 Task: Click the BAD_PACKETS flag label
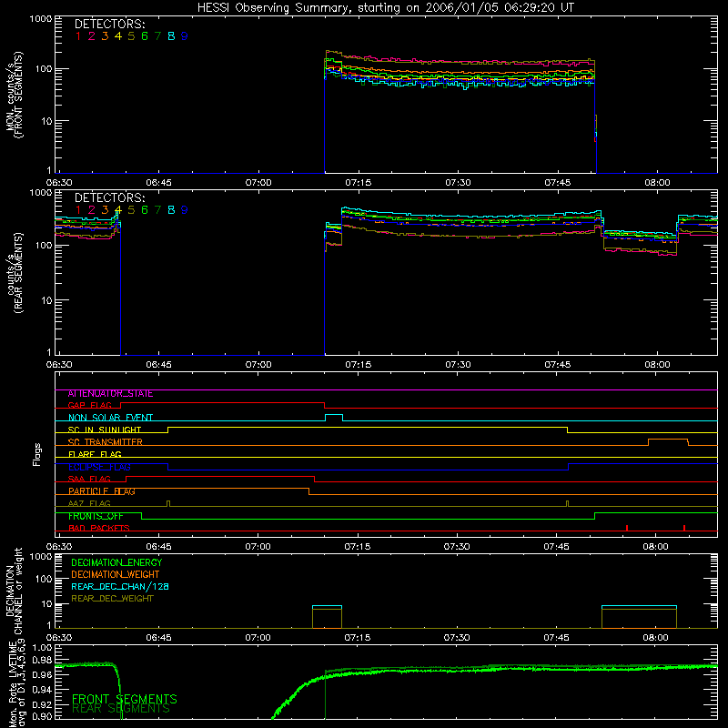click(x=99, y=529)
